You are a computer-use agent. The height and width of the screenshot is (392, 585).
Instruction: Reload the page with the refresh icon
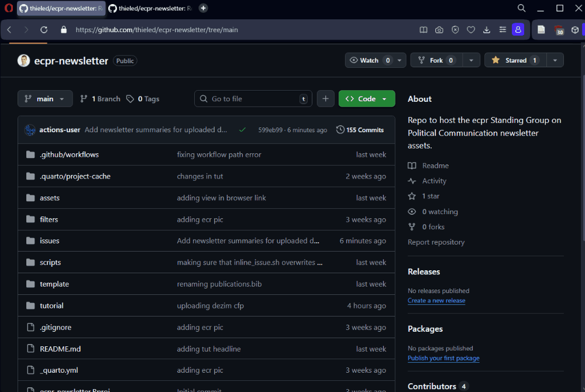pos(44,30)
